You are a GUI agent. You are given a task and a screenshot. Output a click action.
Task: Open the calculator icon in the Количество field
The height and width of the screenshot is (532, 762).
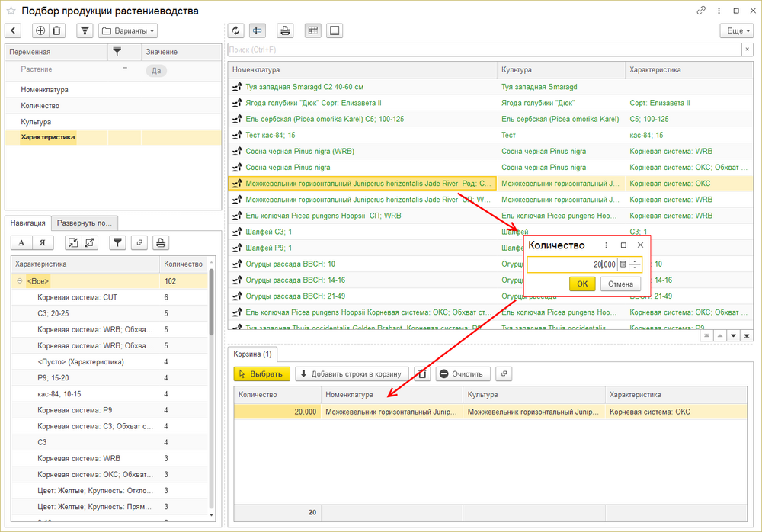(x=623, y=264)
